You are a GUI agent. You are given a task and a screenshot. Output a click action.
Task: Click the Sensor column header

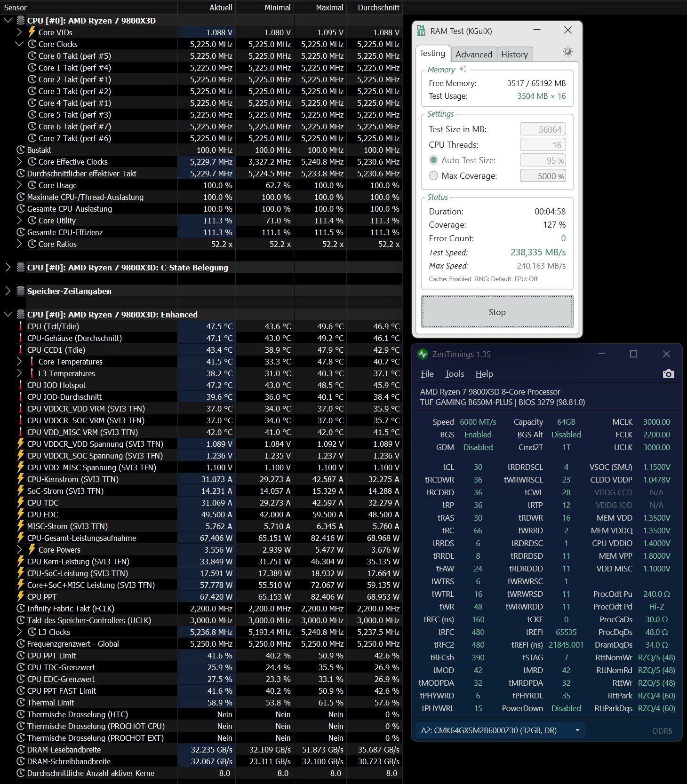pyautogui.click(x=88, y=8)
